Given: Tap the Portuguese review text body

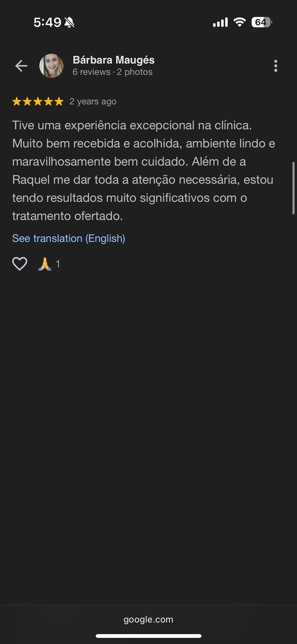Looking at the screenshot, I should 143,171.
